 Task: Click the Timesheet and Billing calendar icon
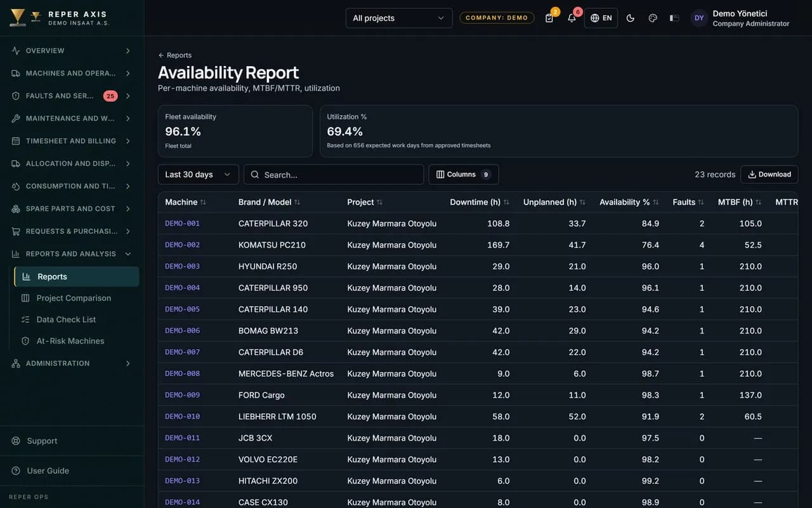pos(16,141)
